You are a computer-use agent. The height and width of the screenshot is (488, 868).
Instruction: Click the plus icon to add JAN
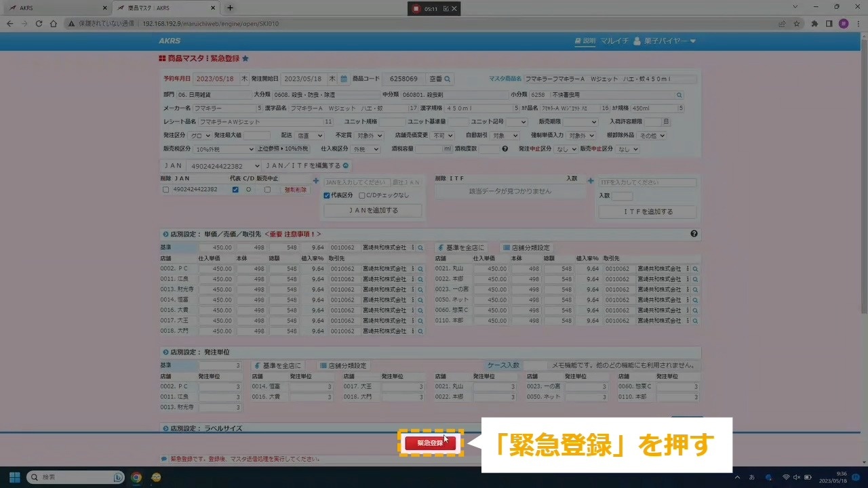316,182
